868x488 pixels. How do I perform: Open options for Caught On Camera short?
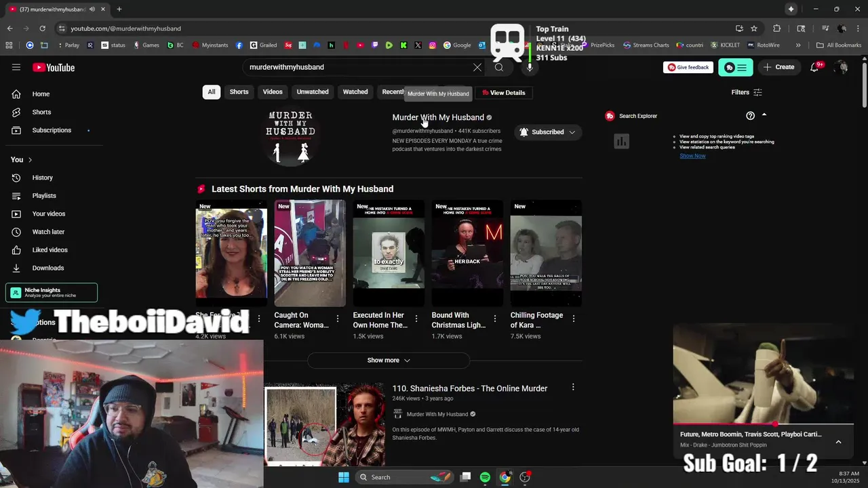tap(338, 319)
